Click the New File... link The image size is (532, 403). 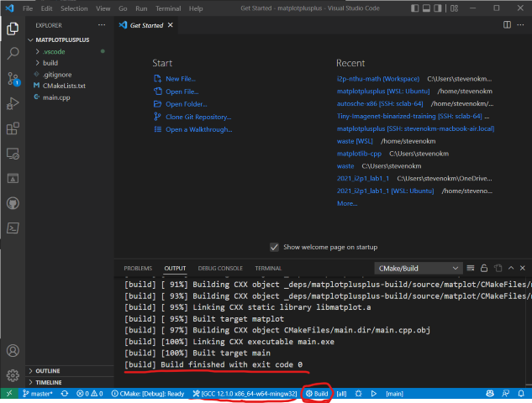click(x=181, y=79)
